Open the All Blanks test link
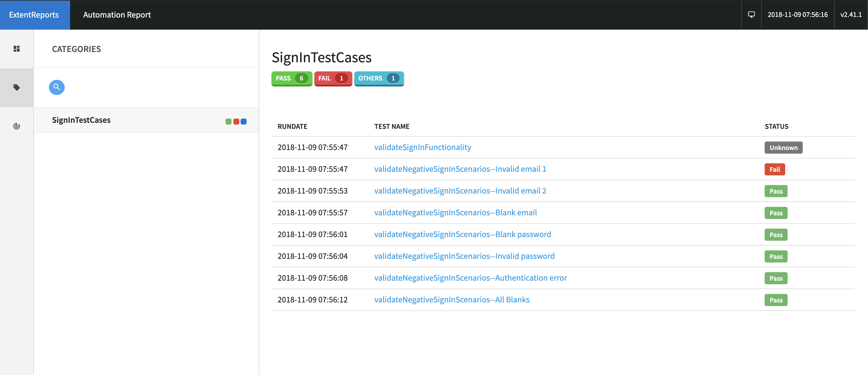This screenshot has height=375, width=868. click(x=452, y=300)
